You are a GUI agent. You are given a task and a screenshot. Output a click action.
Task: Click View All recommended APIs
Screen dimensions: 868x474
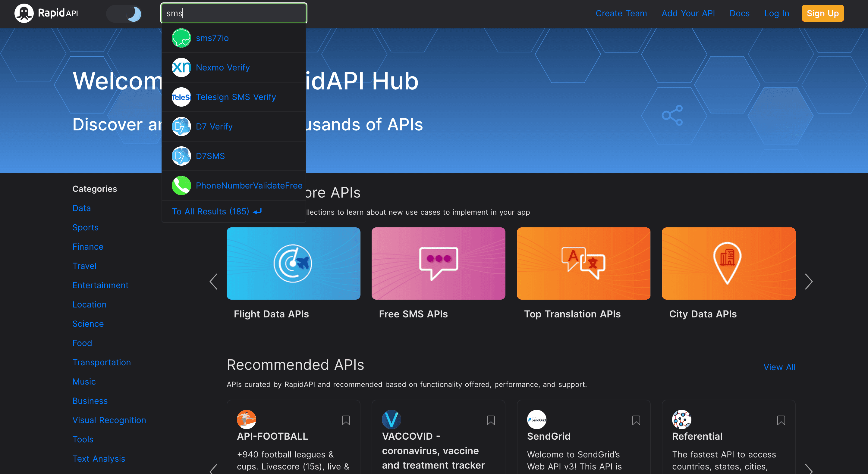coord(779,367)
